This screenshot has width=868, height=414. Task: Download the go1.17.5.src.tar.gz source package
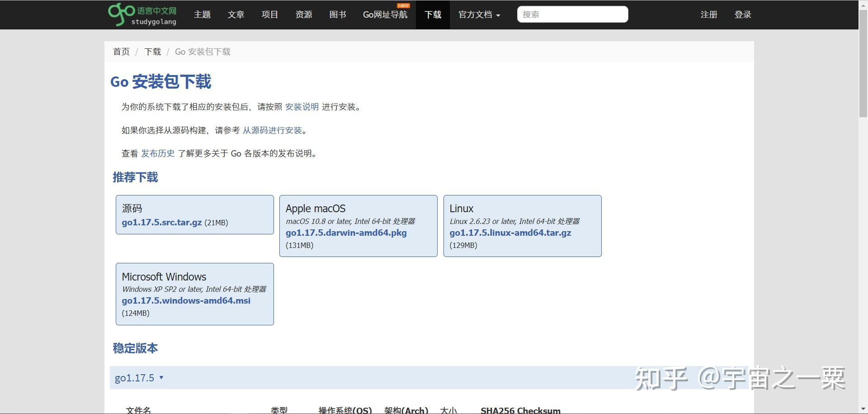[x=161, y=222]
